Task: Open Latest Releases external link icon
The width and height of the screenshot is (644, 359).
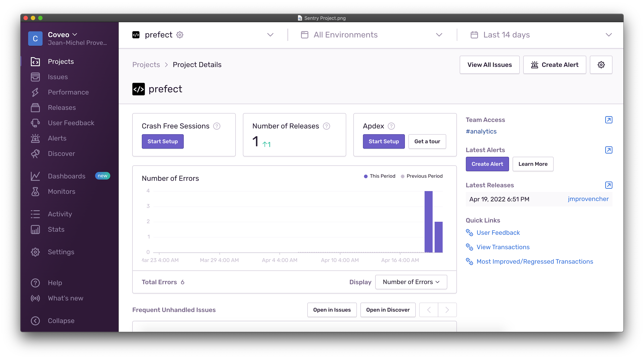Action: pos(608,185)
